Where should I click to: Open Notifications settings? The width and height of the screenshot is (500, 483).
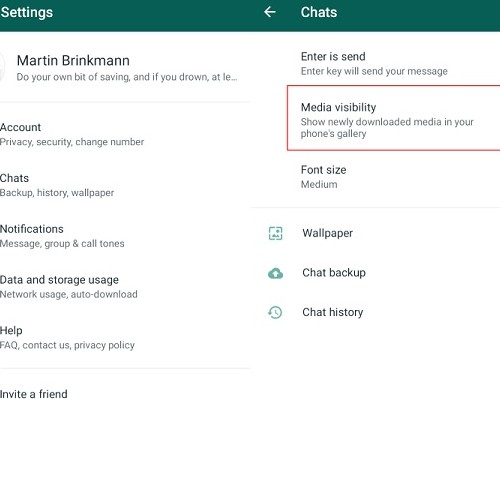[x=125, y=236]
